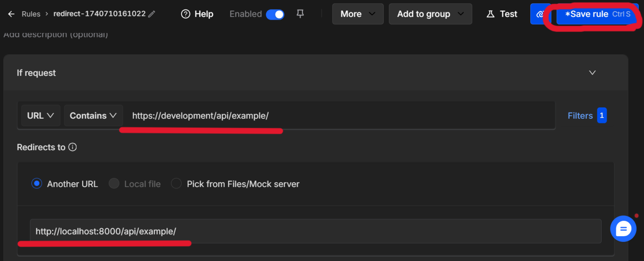Open the URL condition type dropdown
The image size is (644, 261).
tap(40, 115)
